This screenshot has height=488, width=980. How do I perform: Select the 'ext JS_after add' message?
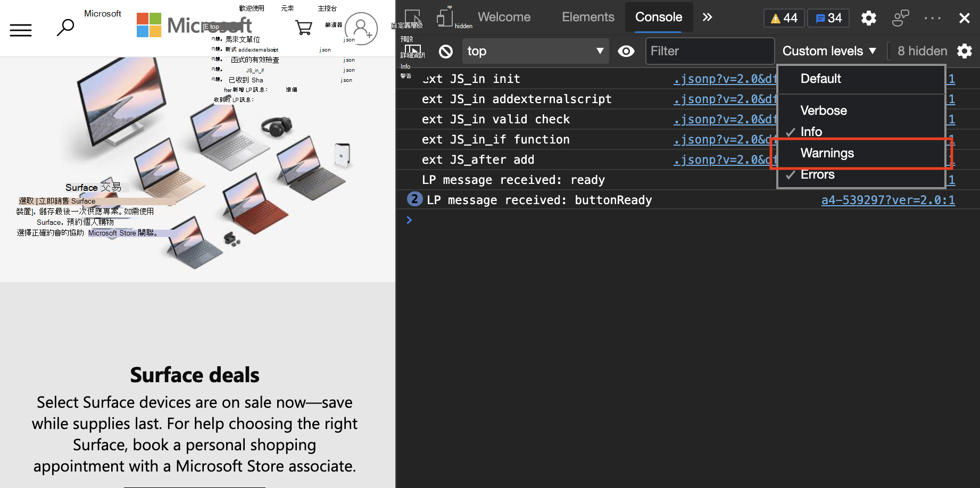(x=478, y=159)
